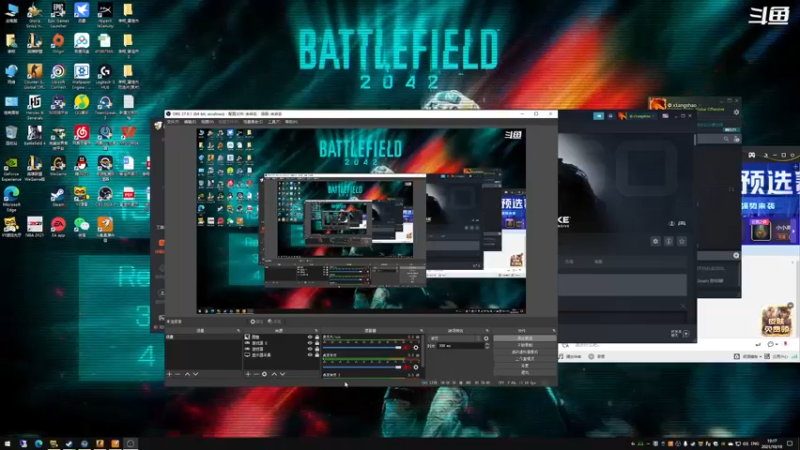Toggle lock on game source 2 row
The height and width of the screenshot is (450, 800).
[317, 343]
